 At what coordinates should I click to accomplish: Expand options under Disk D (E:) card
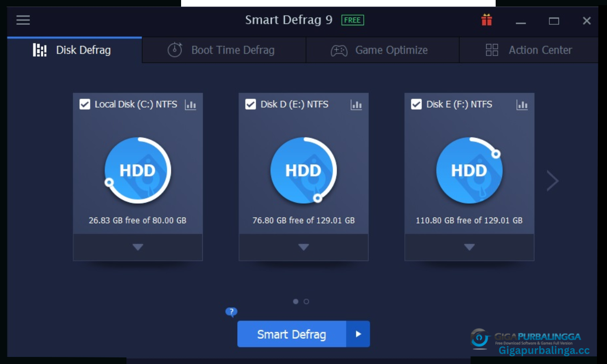click(x=303, y=247)
